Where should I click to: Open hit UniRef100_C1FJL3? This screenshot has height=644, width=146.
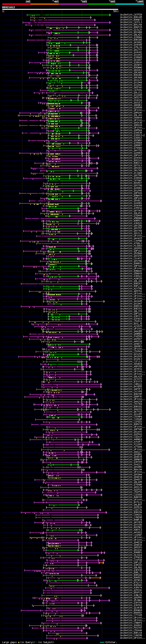[x=131, y=361]
